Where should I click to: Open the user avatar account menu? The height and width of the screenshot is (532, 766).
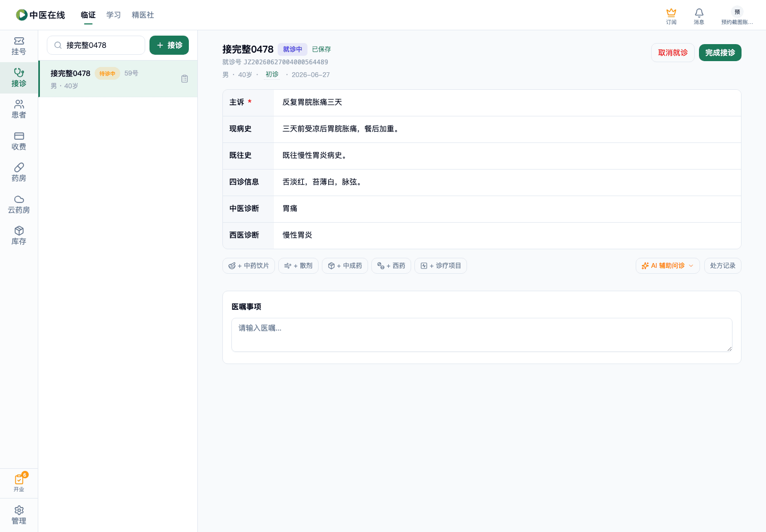(x=737, y=16)
